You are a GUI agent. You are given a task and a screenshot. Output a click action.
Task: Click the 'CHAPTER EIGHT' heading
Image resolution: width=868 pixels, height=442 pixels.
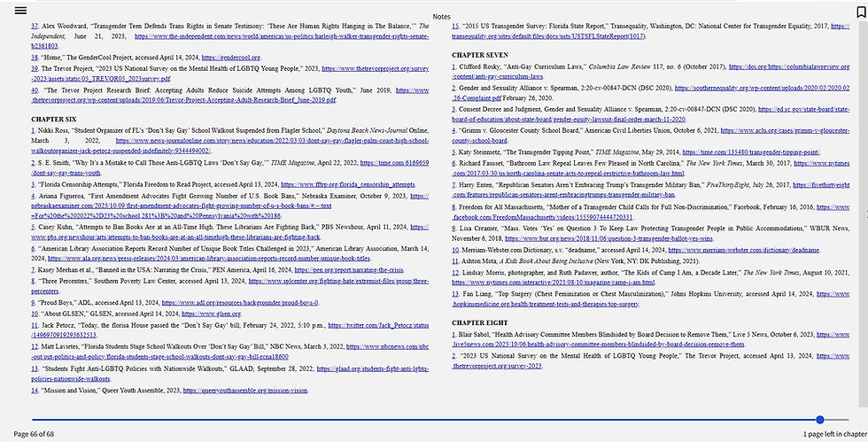point(479,323)
